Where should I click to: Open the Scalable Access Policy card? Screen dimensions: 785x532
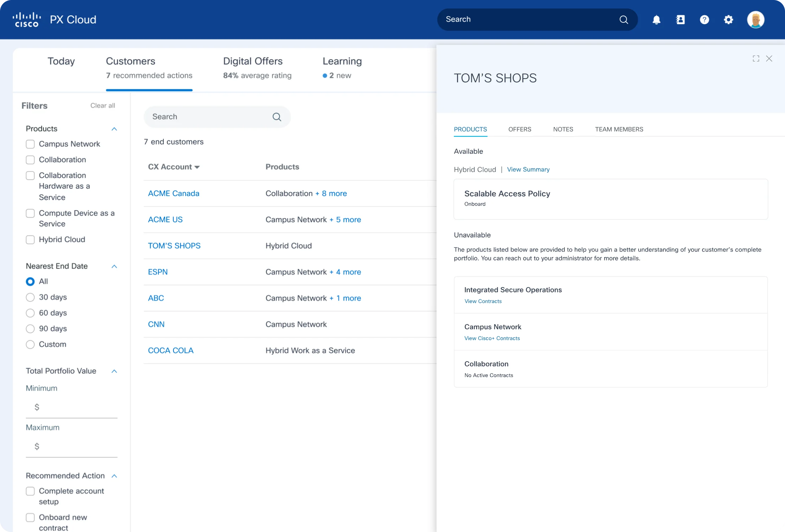click(611, 199)
